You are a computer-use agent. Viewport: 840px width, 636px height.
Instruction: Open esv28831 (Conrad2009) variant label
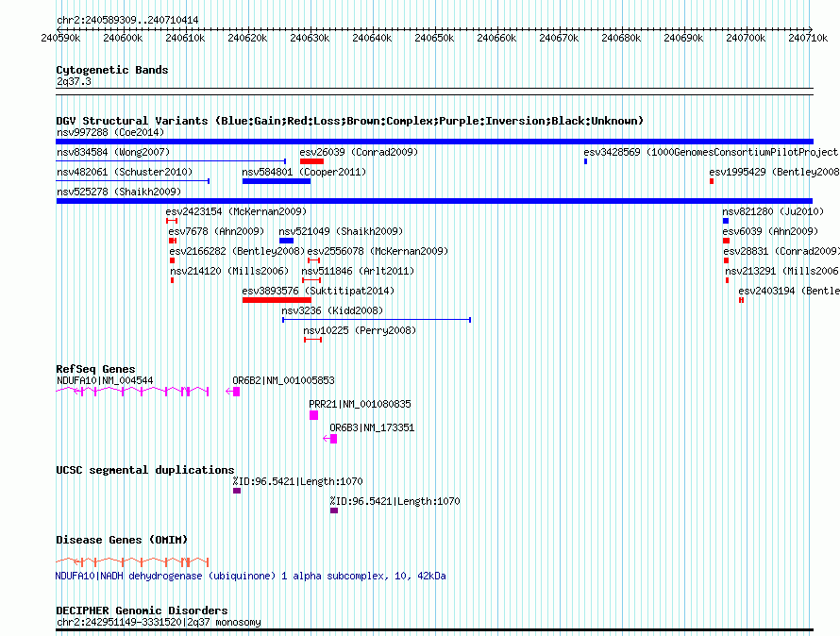click(781, 251)
